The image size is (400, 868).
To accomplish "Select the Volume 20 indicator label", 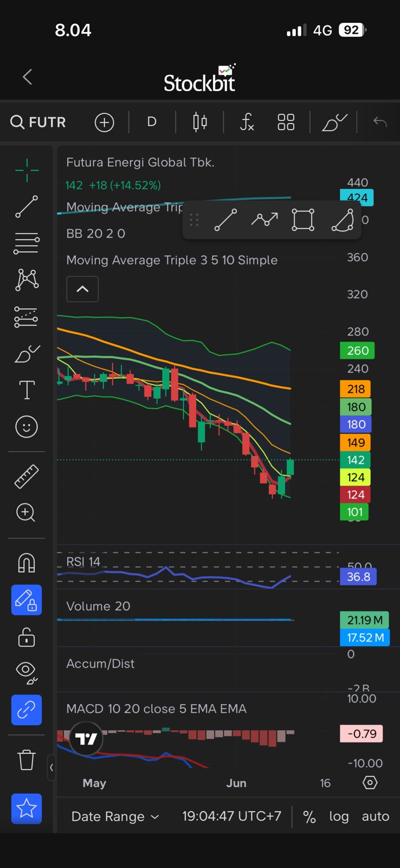I will [x=98, y=606].
